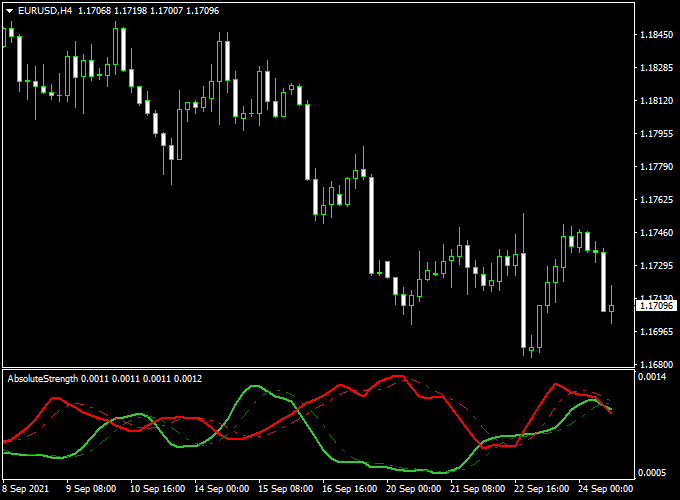Click price scale level 1.17295
The image size is (680, 500).
click(x=657, y=265)
